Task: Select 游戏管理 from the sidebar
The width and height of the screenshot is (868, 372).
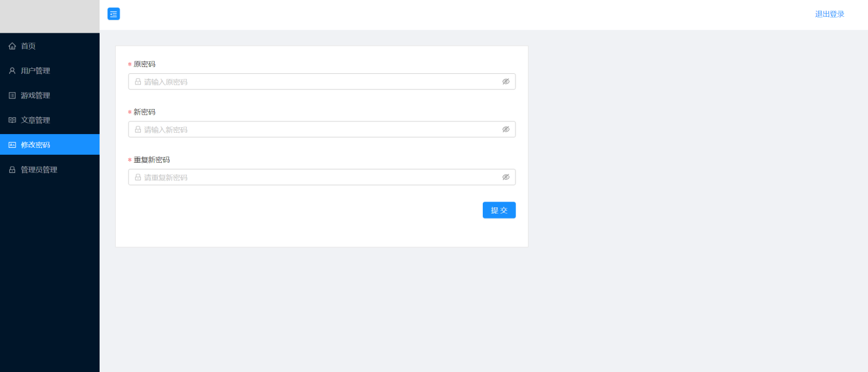Action: (36, 96)
